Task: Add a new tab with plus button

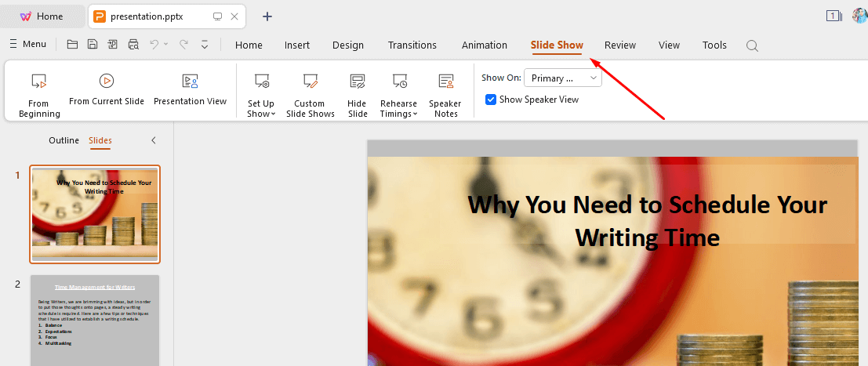Action: point(267,16)
